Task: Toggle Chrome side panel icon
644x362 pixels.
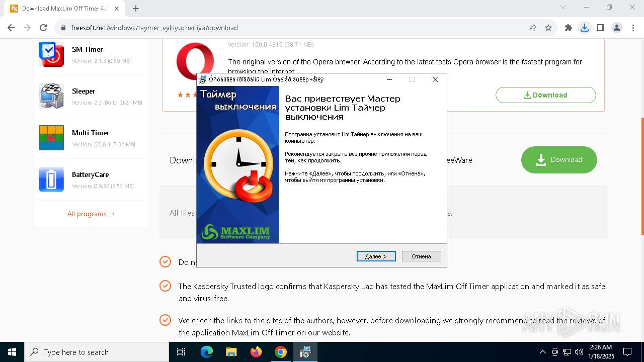Action: [601, 28]
